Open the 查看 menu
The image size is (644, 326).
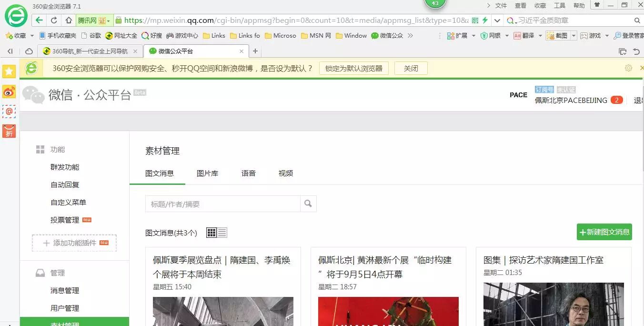click(x=521, y=6)
